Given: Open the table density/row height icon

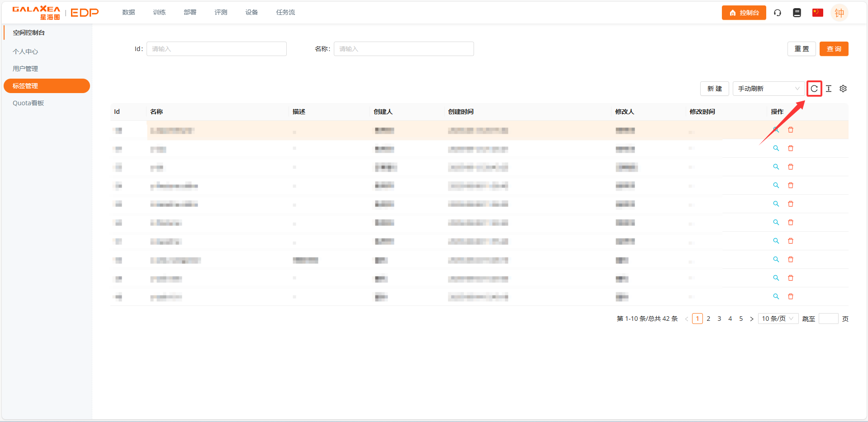Looking at the screenshot, I should (x=828, y=89).
